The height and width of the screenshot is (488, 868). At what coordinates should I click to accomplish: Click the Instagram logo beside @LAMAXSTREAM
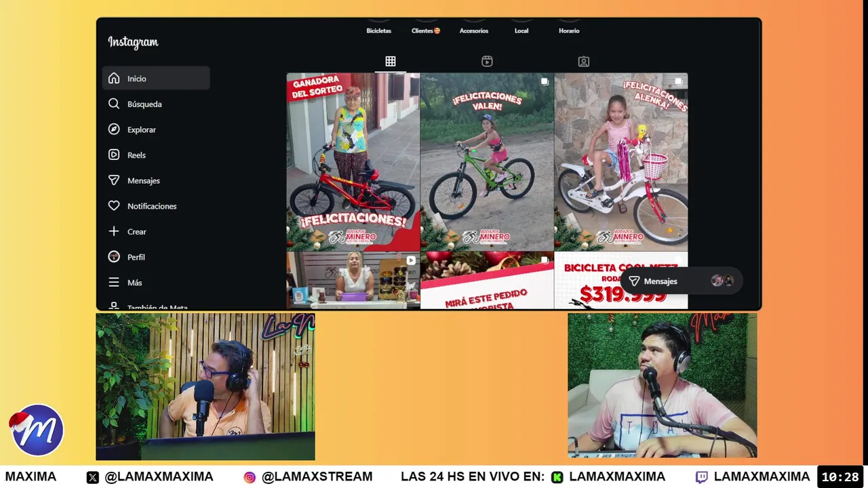pyautogui.click(x=250, y=477)
